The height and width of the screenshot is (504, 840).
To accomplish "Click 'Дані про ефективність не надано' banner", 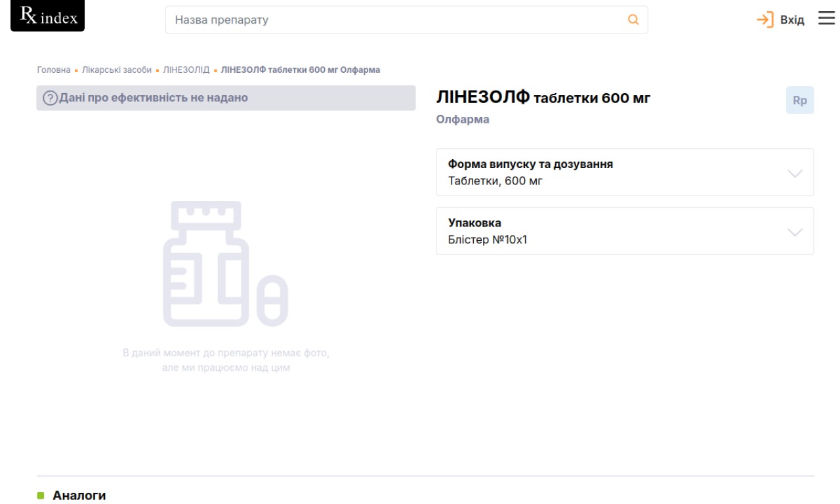I will pyautogui.click(x=226, y=98).
